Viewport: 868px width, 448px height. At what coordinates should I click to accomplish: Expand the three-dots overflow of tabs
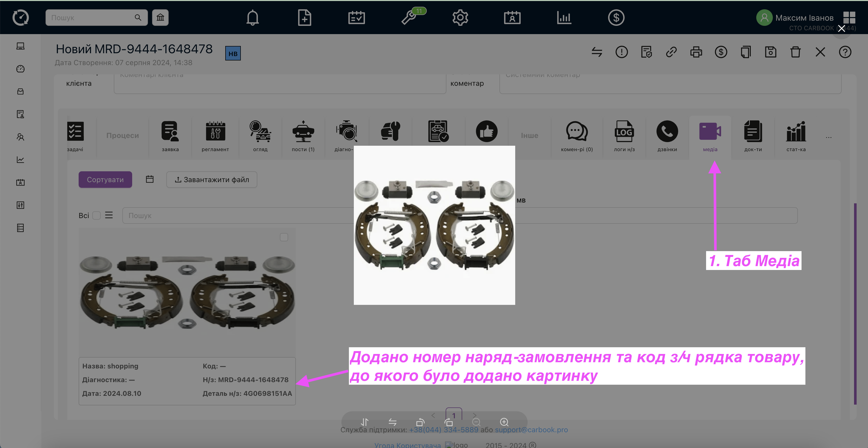coord(829,137)
